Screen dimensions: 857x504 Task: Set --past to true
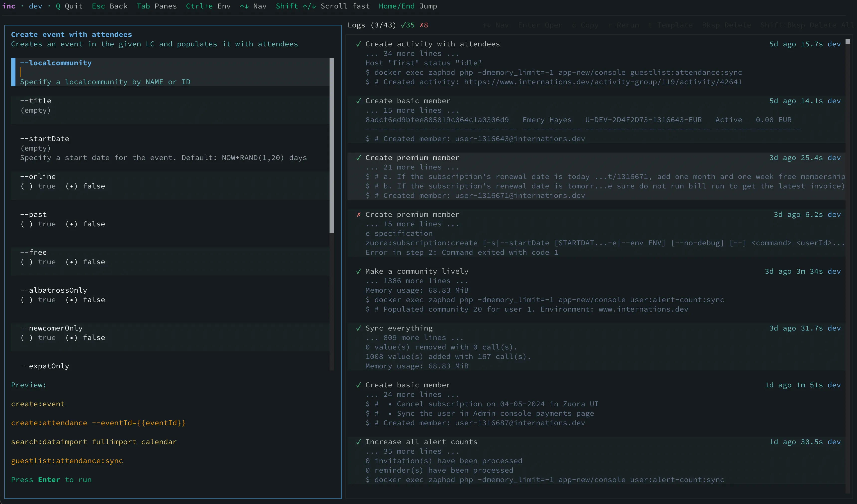pos(38,224)
